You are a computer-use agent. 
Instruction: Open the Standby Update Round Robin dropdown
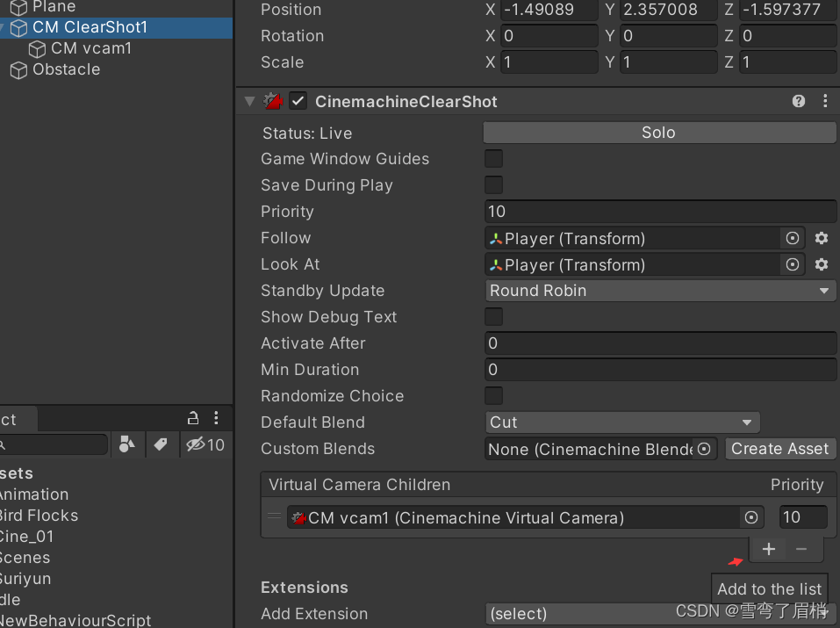click(x=659, y=291)
